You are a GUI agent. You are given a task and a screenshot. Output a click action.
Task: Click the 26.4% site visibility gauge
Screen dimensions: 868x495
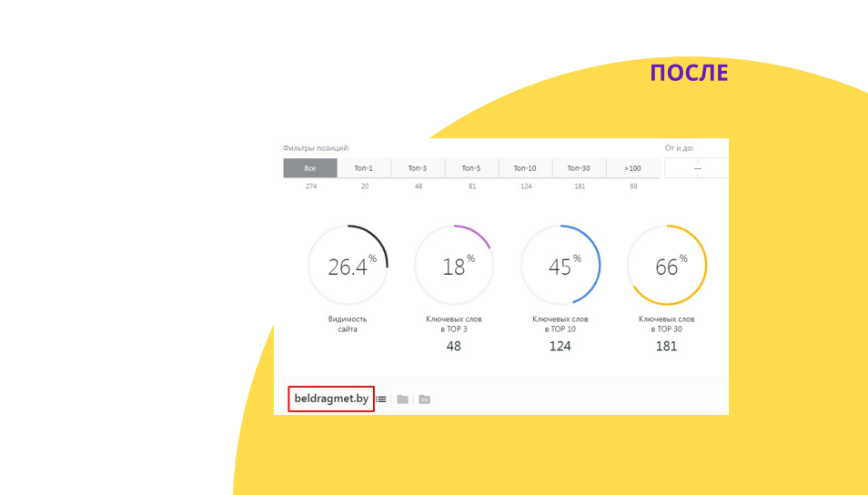pos(348,265)
